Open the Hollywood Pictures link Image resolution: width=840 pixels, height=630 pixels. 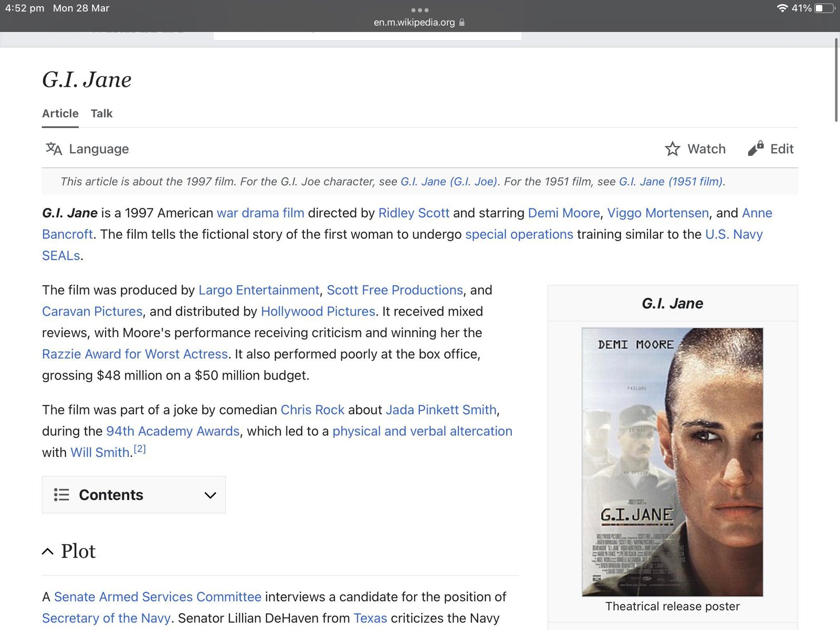(318, 312)
